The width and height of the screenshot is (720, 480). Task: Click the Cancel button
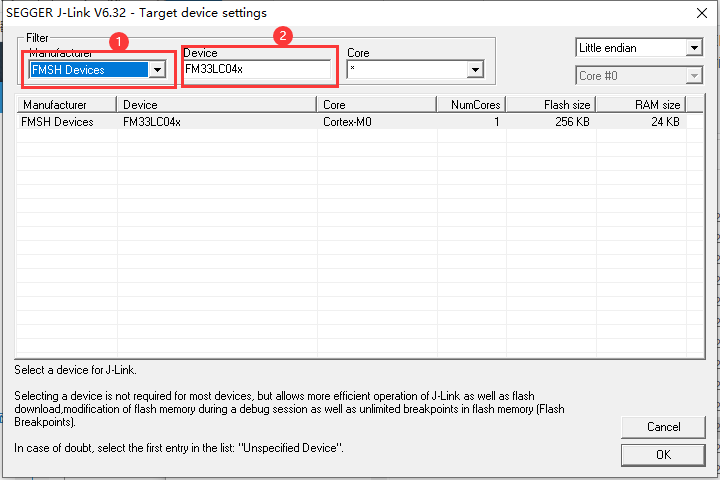[x=663, y=427]
